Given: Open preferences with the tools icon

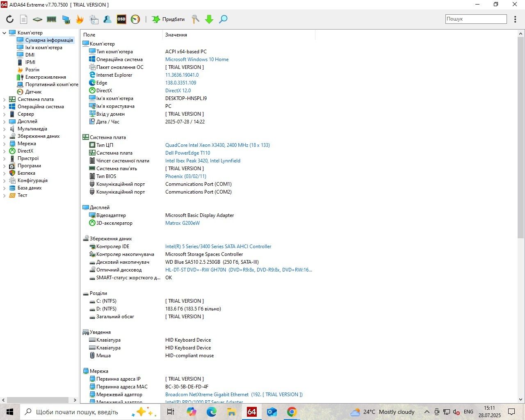Looking at the screenshot, I should coord(196,19).
